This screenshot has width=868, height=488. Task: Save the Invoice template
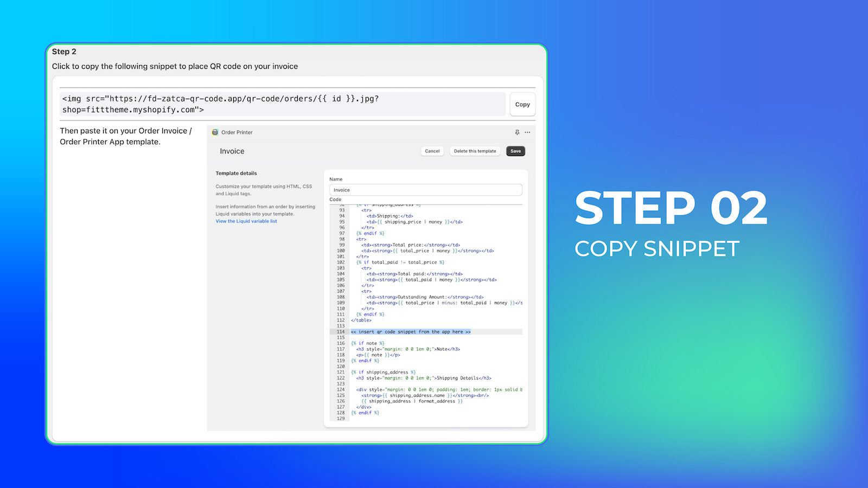pyautogui.click(x=515, y=151)
